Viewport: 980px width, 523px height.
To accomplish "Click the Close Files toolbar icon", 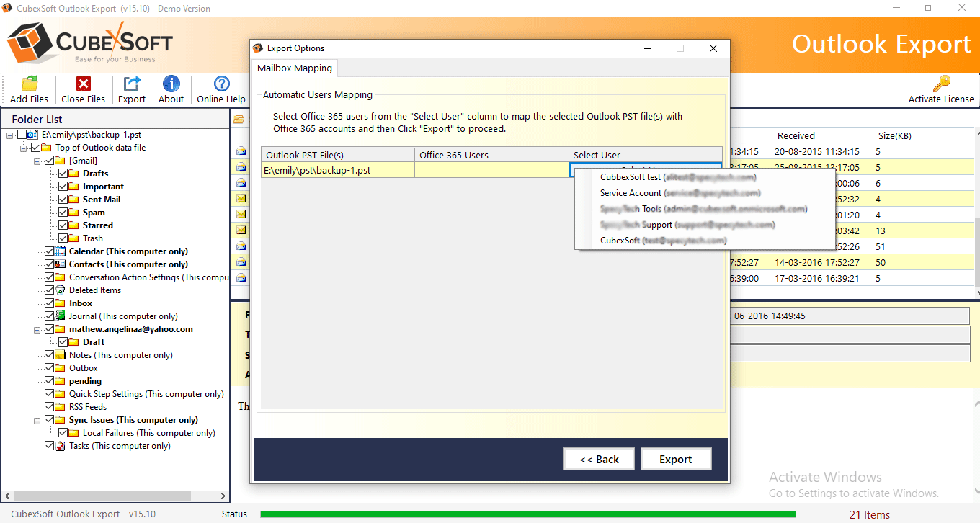I will pos(84,84).
